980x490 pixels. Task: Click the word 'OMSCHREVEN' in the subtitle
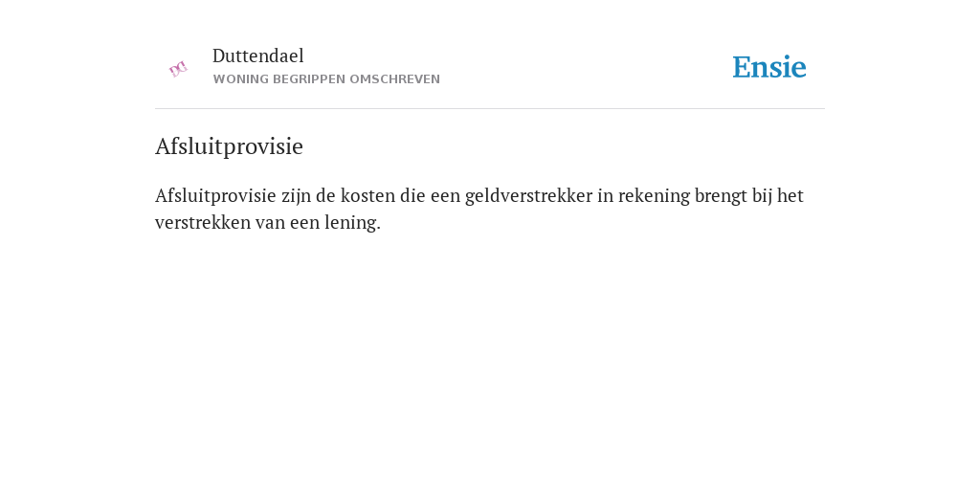coord(394,79)
